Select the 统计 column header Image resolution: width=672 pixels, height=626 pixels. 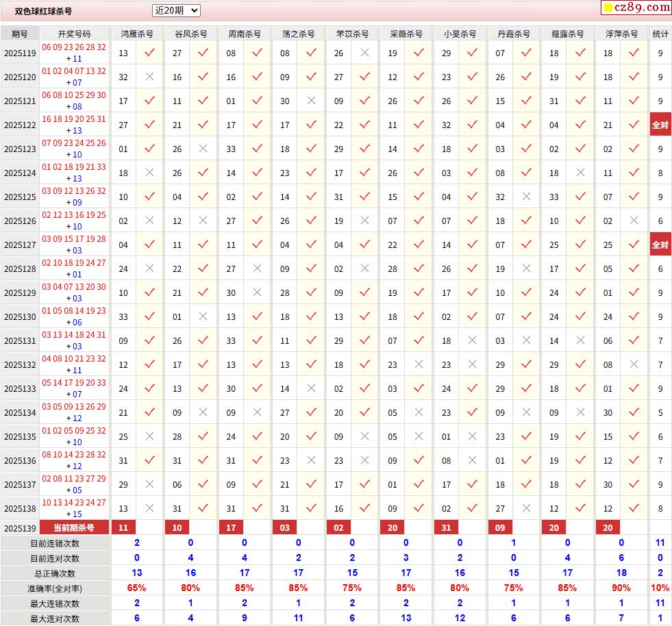click(660, 34)
